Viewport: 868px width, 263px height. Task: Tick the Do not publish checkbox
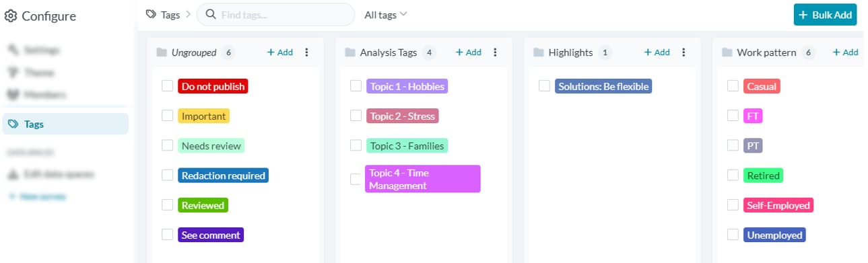167,85
